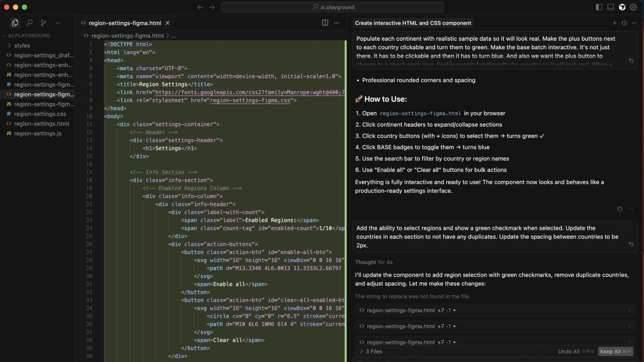
Task: Open the Explorer files view
Action: 15,23
